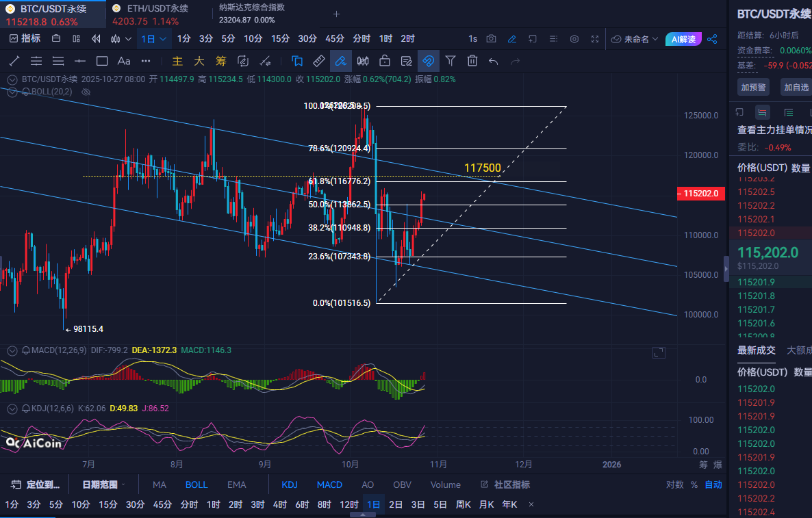The image size is (812, 518).
Task: Enable the EMA indicator overlay
Action: tap(236, 484)
